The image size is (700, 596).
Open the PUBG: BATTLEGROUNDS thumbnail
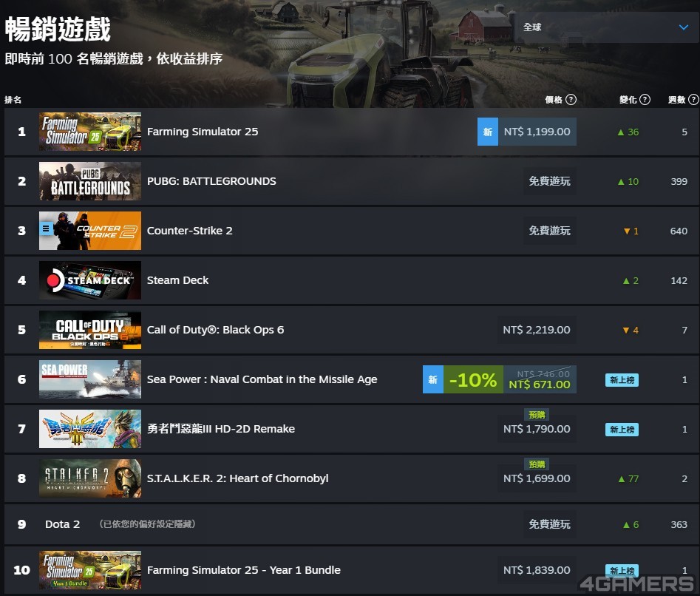point(90,181)
